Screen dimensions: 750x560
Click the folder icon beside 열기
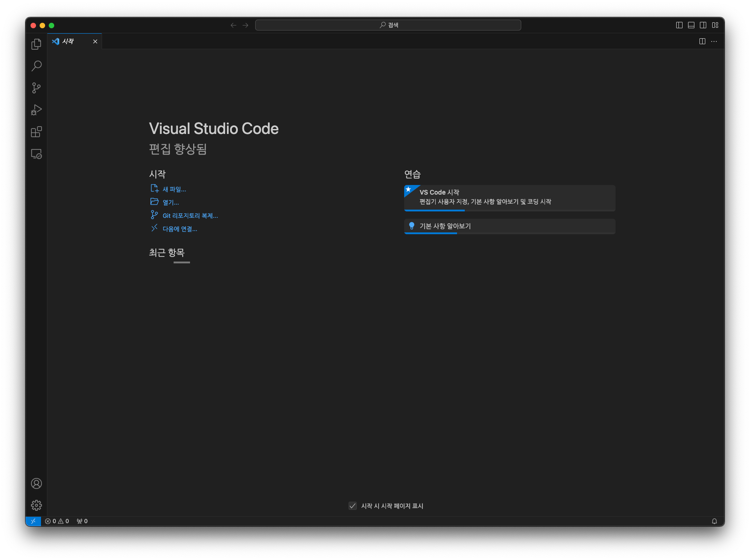click(155, 202)
